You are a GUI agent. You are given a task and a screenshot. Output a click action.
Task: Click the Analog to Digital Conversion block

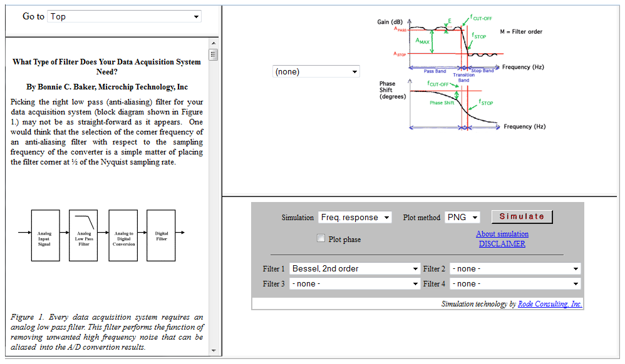123,235
